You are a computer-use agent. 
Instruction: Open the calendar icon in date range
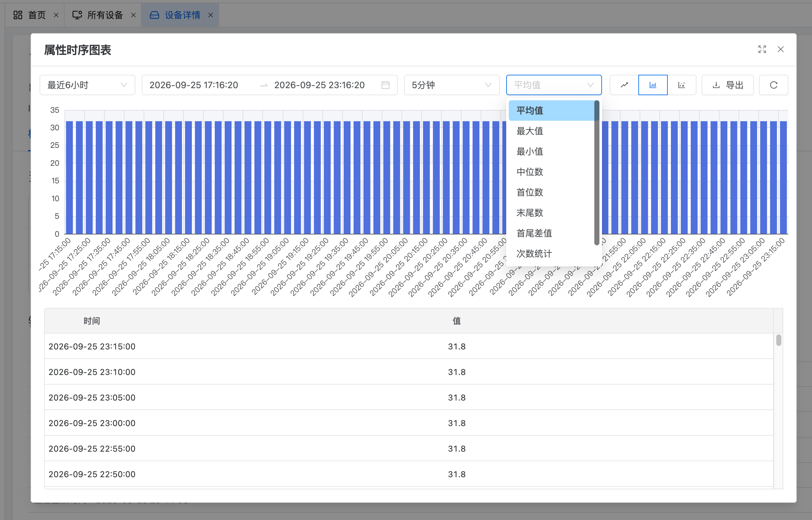[386, 85]
